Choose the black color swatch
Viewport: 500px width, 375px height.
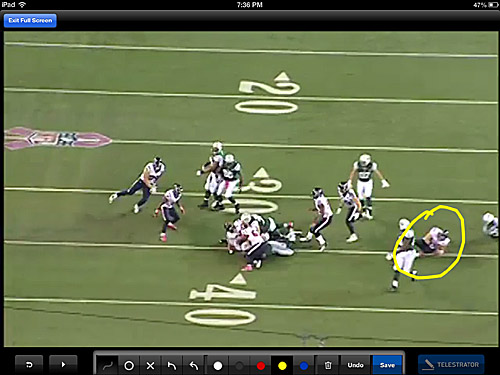239,366
